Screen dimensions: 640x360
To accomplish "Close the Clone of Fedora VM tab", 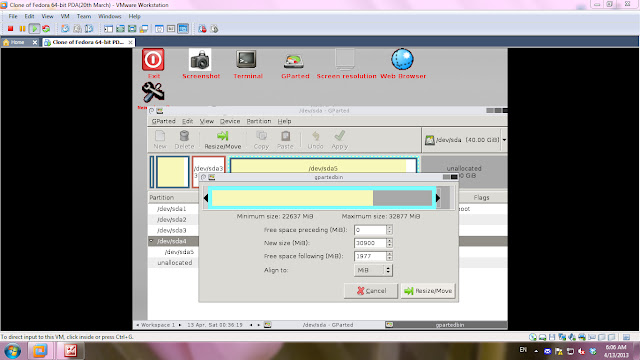I will click(x=130, y=42).
